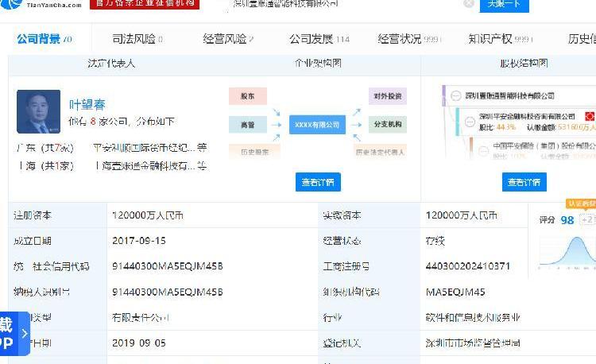This screenshot has height=364, width=596.
Task: Click the 历史股东 box in the chart
Action: click(254, 152)
